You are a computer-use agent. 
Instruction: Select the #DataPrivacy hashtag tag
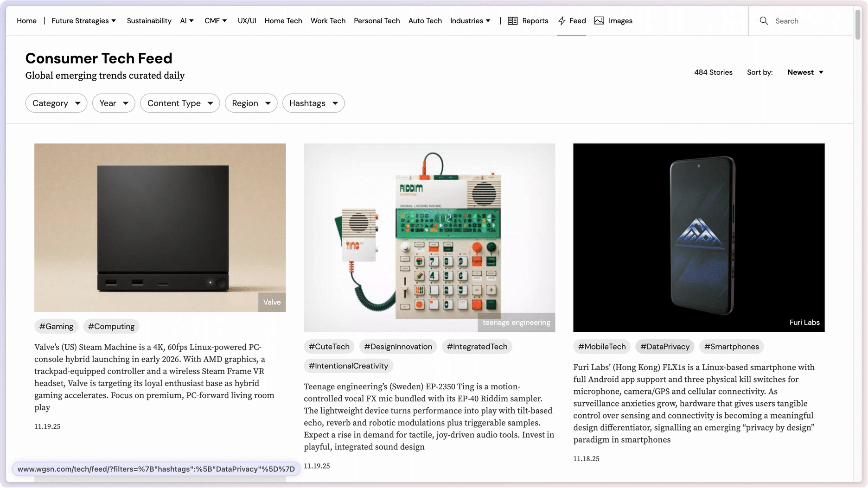[x=664, y=347]
